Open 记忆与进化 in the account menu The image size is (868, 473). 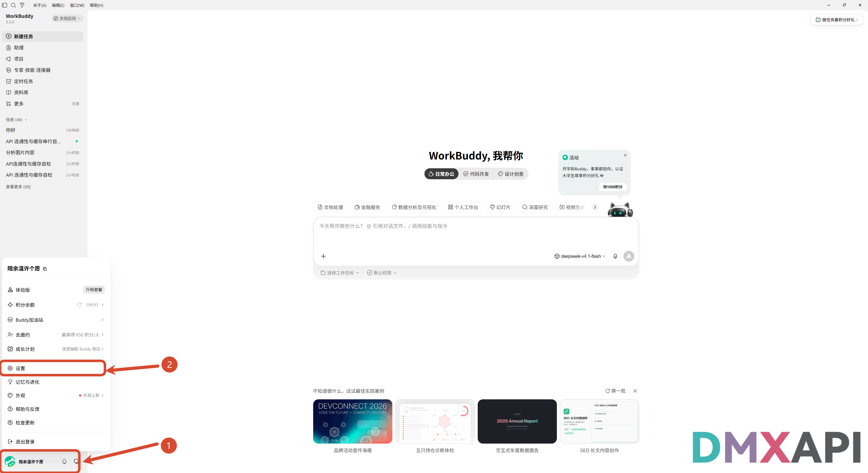pyautogui.click(x=56, y=382)
